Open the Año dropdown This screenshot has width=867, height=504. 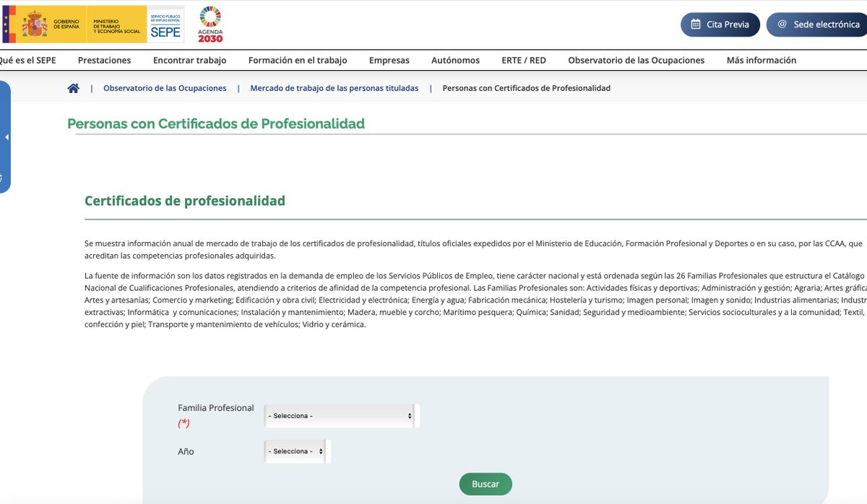coord(294,451)
